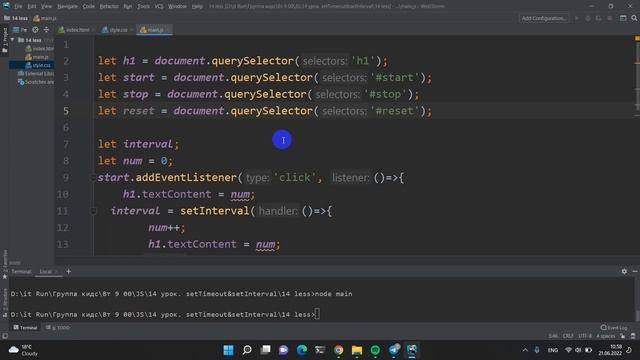The image size is (640, 360).
Task: Open Windows Start menu
Action: (x=229, y=350)
